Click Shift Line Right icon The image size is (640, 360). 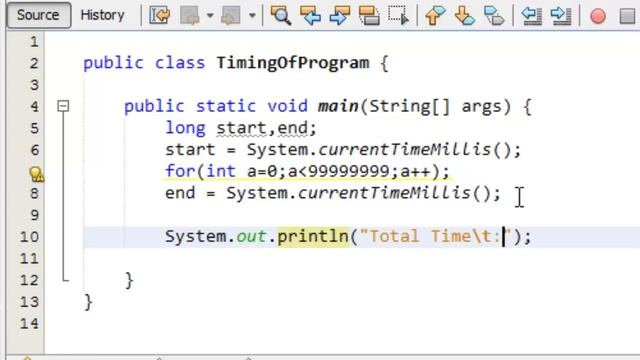pos(561,16)
